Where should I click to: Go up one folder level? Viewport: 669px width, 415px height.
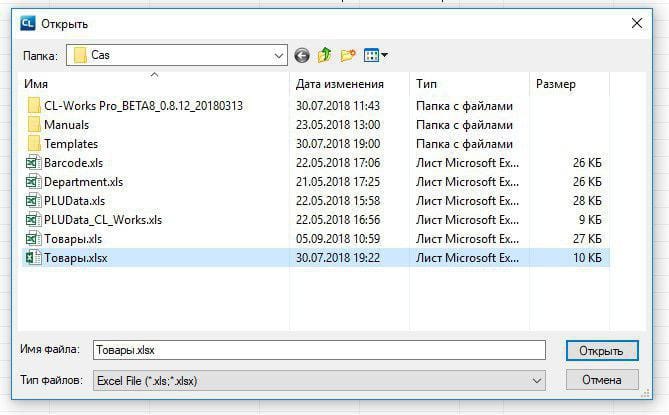click(325, 55)
